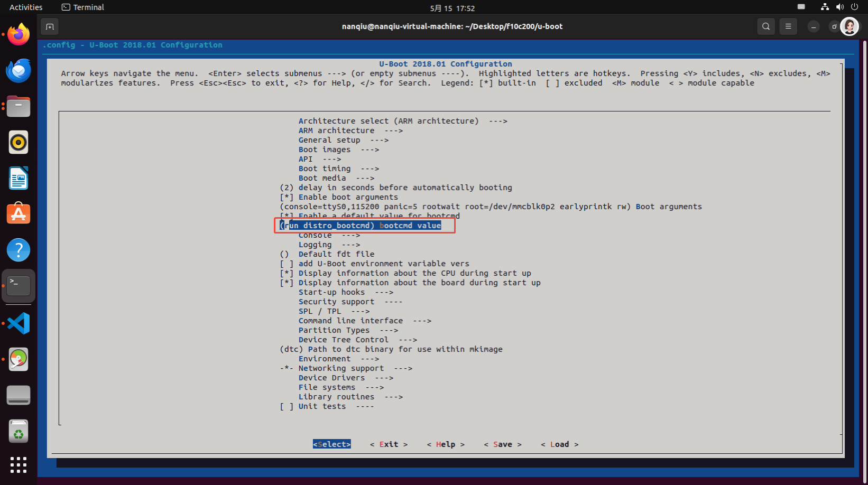Open the ARM architecture submenu

pos(350,130)
